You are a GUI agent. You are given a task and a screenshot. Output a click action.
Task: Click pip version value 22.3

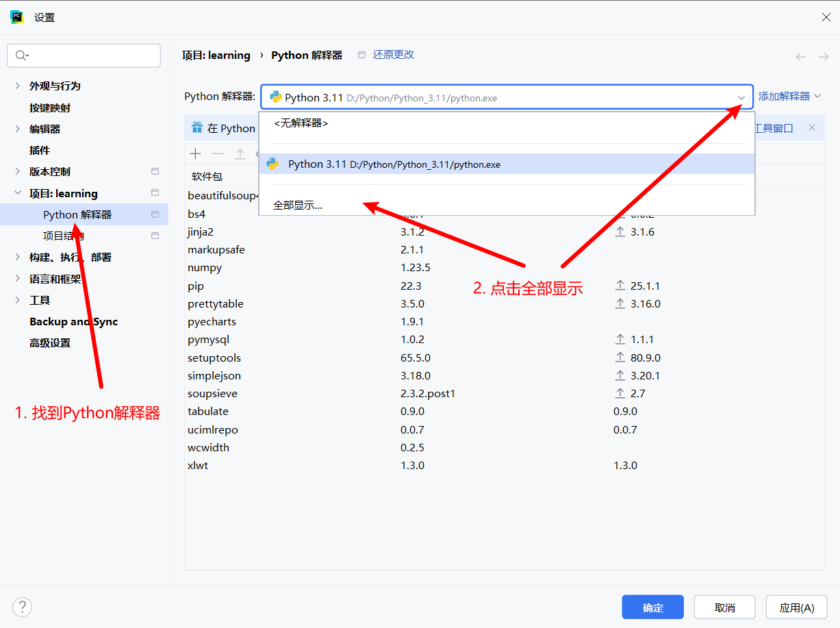(411, 286)
